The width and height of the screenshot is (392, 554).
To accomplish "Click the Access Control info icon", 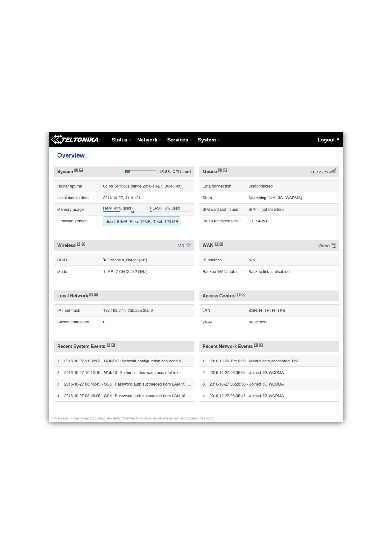I will [238, 295].
